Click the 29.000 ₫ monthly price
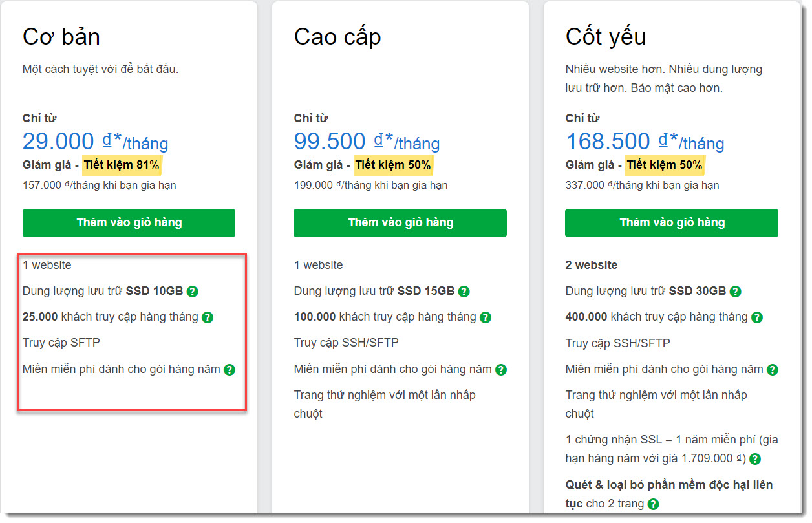The height and width of the screenshot is (523, 812). pyautogui.click(x=95, y=142)
